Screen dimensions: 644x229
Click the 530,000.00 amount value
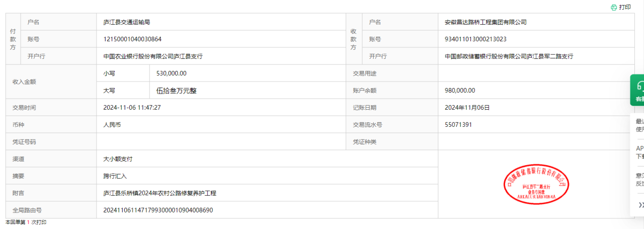(172, 73)
